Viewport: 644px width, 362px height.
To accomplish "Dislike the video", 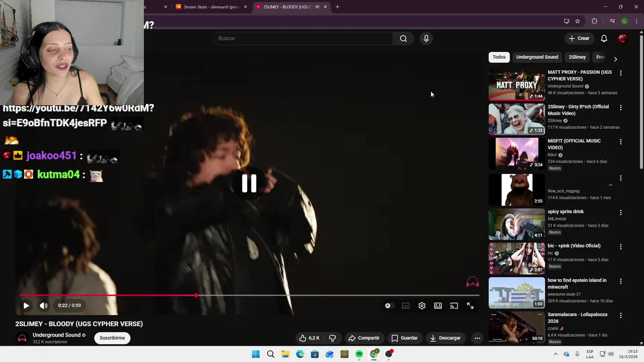I will (333, 338).
